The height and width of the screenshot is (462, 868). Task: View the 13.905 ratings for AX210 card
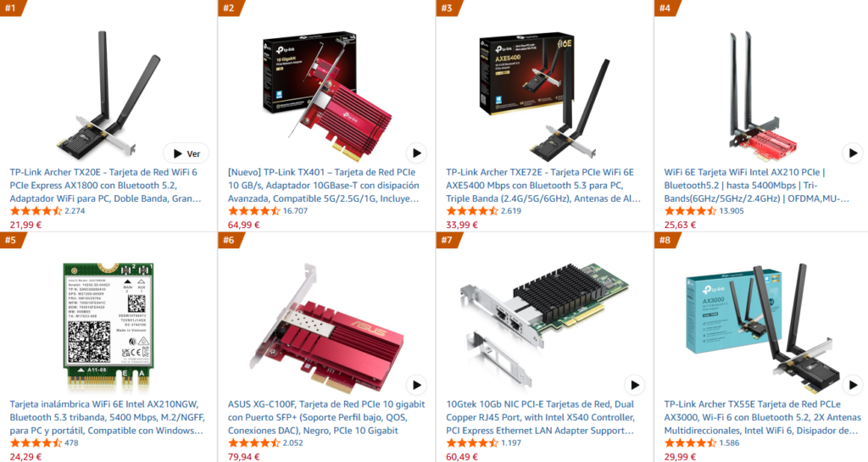coord(732,211)
